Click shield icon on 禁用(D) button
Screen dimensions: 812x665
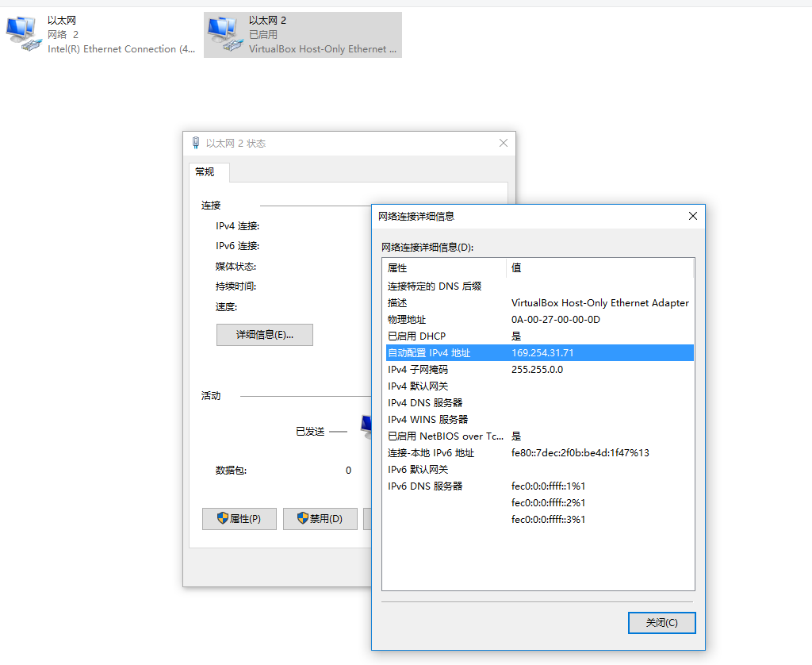click(x=303, y=518)
